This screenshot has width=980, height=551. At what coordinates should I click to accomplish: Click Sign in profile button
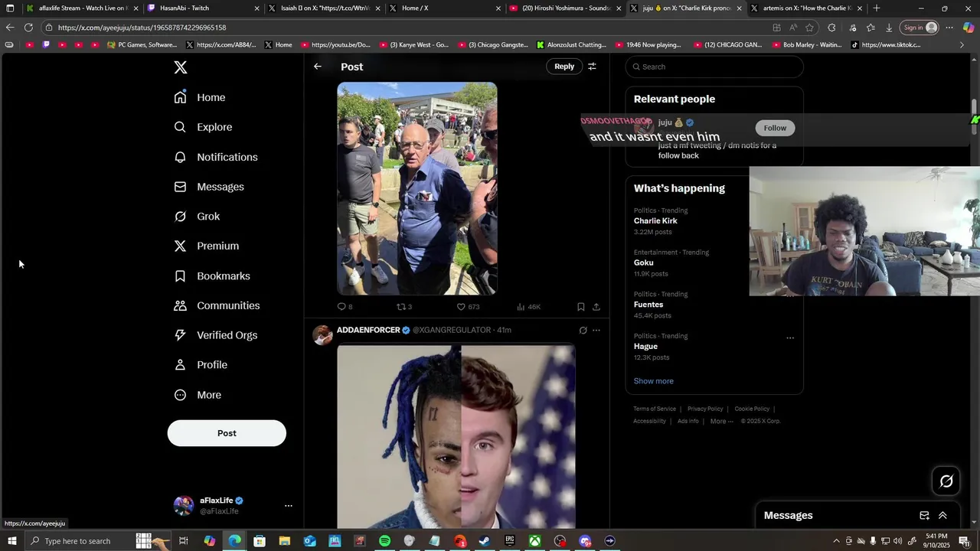pos(920,28)
